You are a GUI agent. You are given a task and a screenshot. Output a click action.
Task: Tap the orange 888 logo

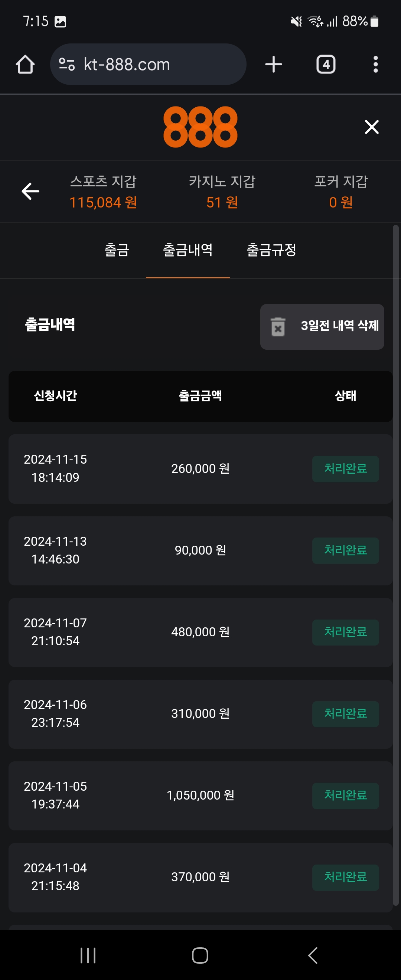pyautogui.click(x=200, y=127)
